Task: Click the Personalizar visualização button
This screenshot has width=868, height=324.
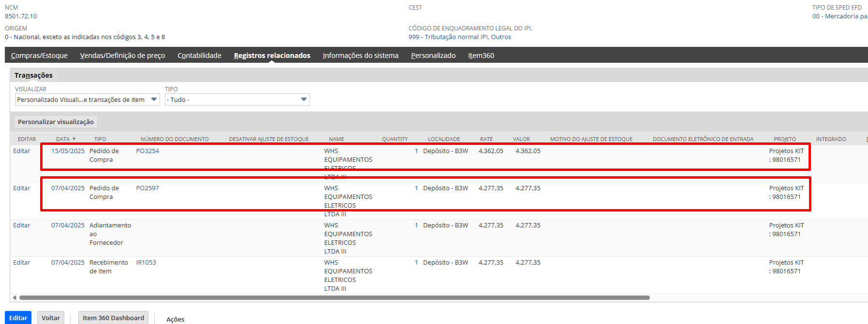Action: (56, 122)
